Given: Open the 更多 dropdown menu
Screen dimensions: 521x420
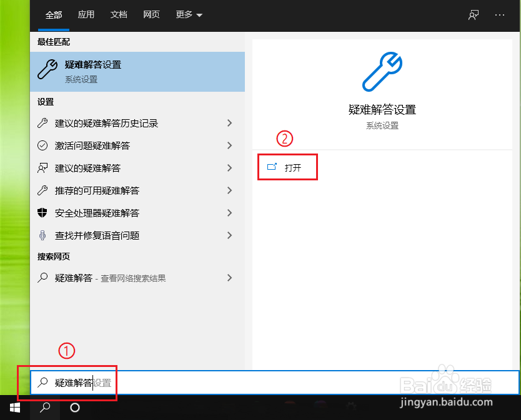Looking at the screenshot, I should (189, 14).
